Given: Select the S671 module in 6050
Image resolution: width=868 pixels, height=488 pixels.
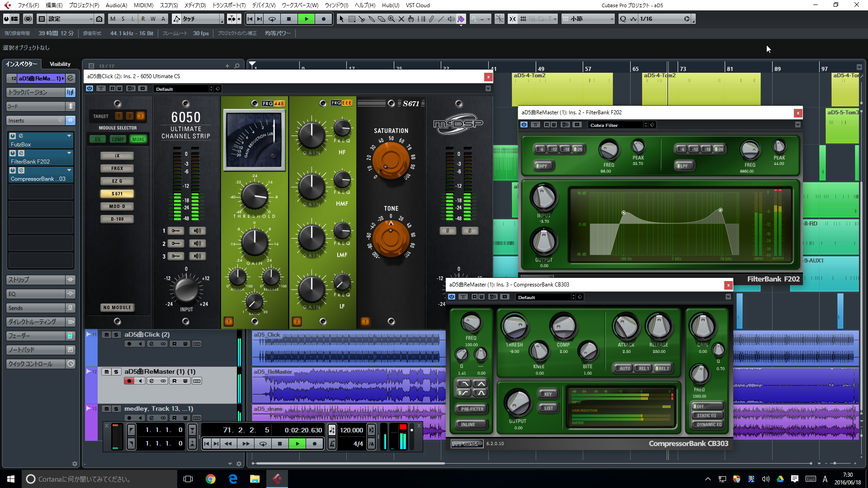Looking at the screenshot, I should [117, 194].
